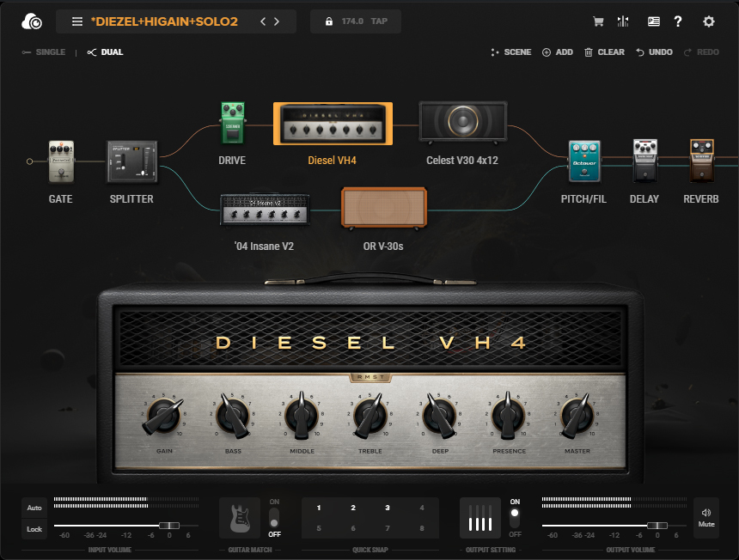The height and width of the screenshot is (560, 739).
Task: Select Quick Snap slot 3
Action: [388, 508]
